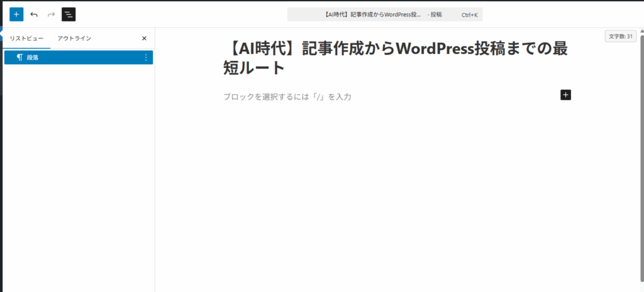Select the 段落 block row in list view
This screenshot has height=292, width=644.
(75, 57)
